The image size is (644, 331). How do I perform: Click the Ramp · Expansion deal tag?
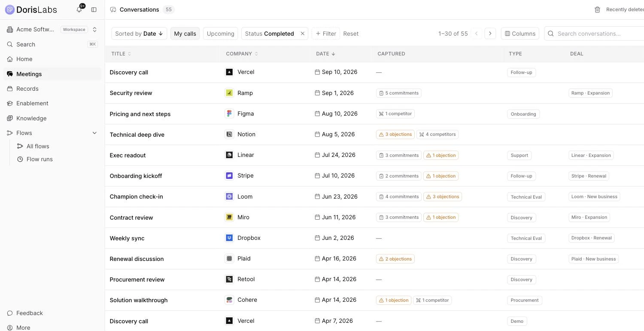tap(590, 93)
